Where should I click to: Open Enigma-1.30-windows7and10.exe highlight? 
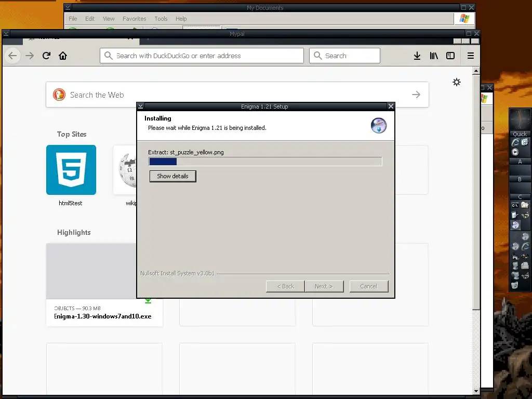pyautogui.click(x=102, y=316)
